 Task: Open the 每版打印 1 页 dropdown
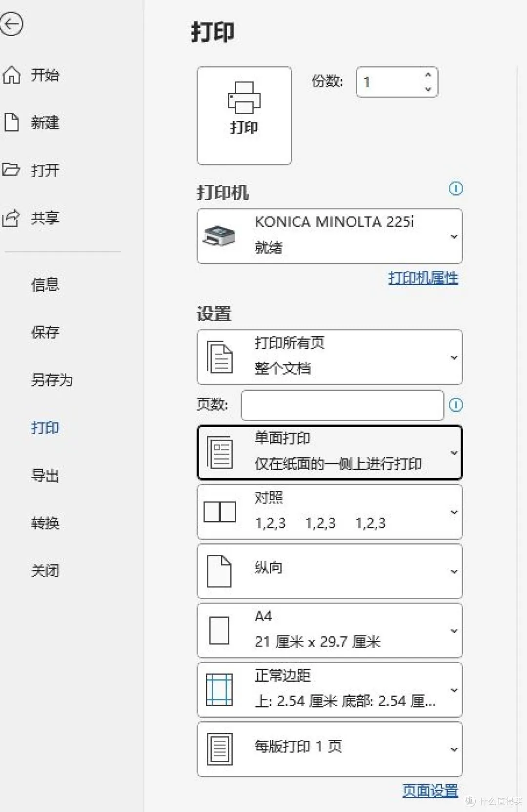329,749
